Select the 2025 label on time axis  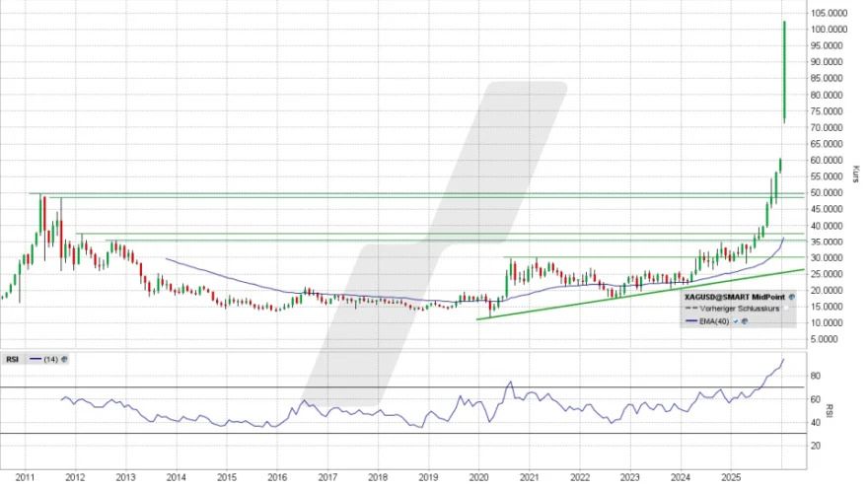click(x=730, y=476)
